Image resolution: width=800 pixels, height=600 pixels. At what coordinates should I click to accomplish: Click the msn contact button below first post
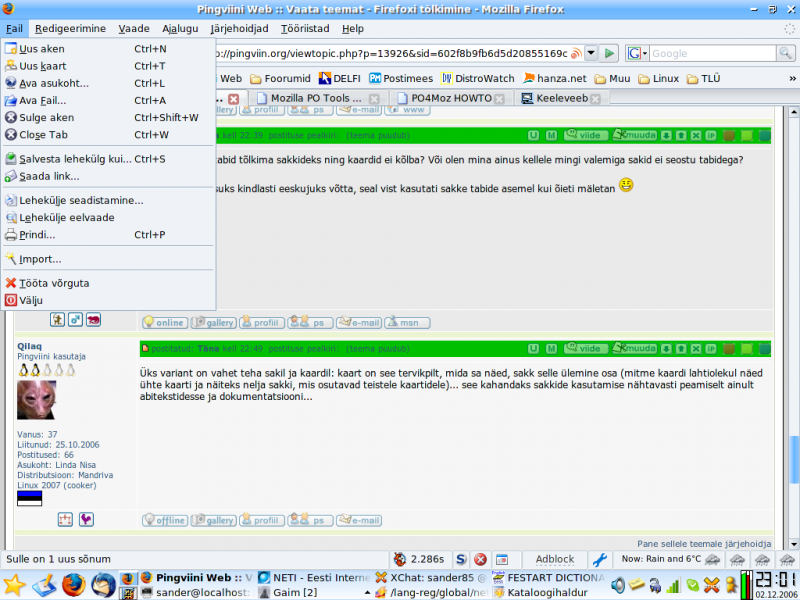click(407, 322)
